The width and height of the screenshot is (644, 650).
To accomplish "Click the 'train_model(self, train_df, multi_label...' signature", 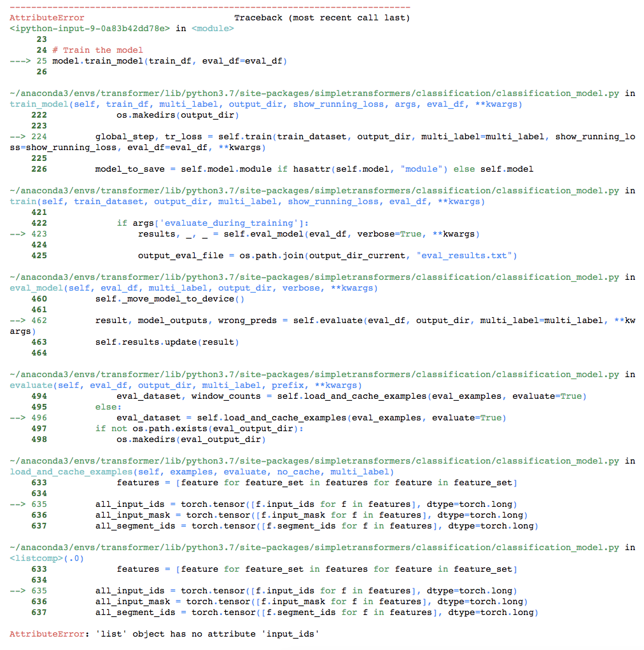I will point(266,104).
